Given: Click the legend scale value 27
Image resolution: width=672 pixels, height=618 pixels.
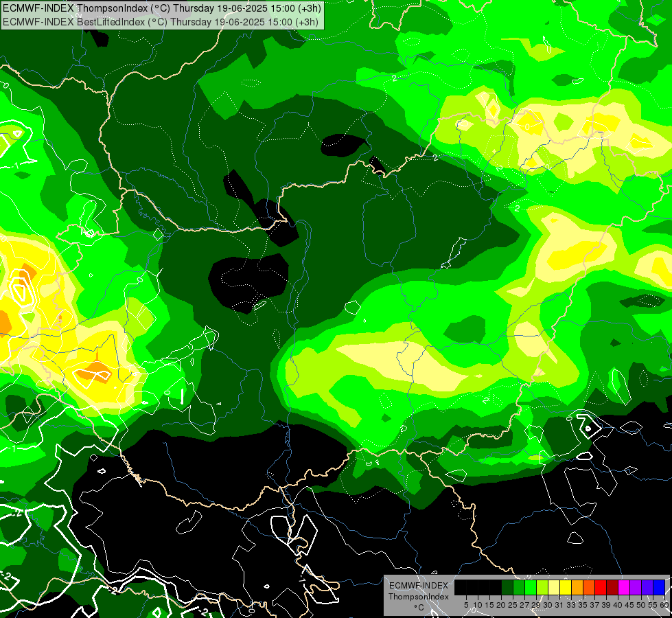Looking at the screenshot, I should tap(524, 605).
